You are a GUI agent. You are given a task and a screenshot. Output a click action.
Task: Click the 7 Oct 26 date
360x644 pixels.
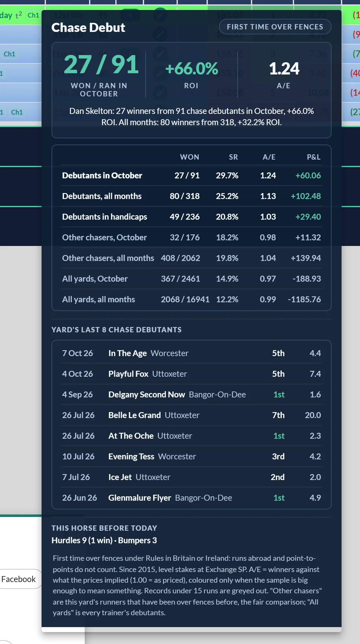coord(77,353)
